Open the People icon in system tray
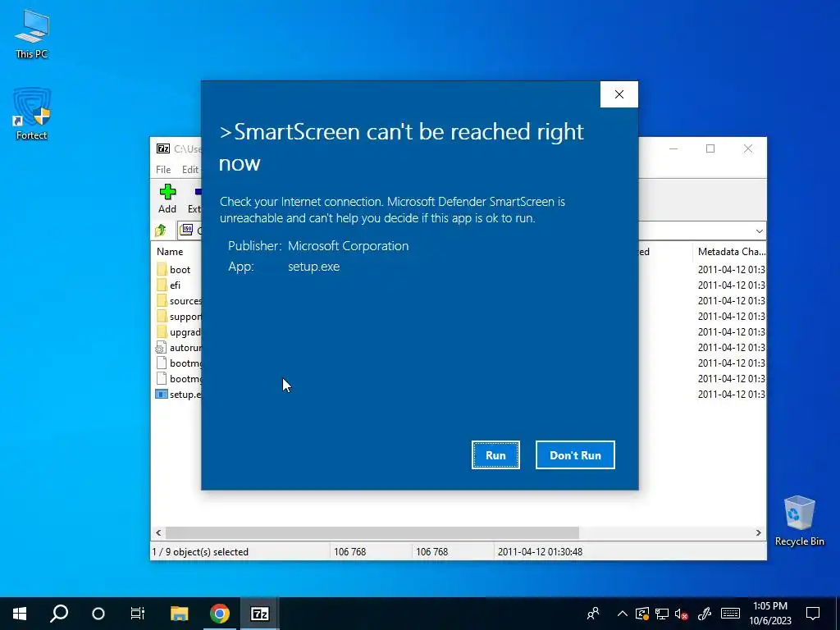 point(593,614)
